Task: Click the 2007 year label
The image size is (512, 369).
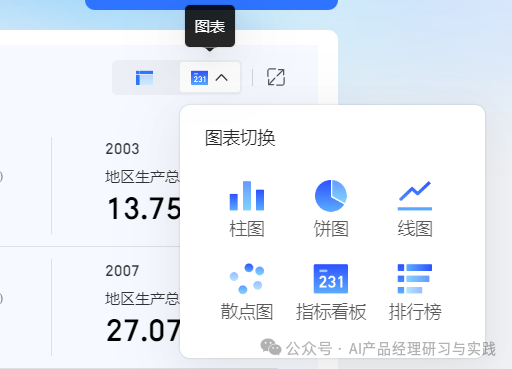Action: (x=122, y=271)
